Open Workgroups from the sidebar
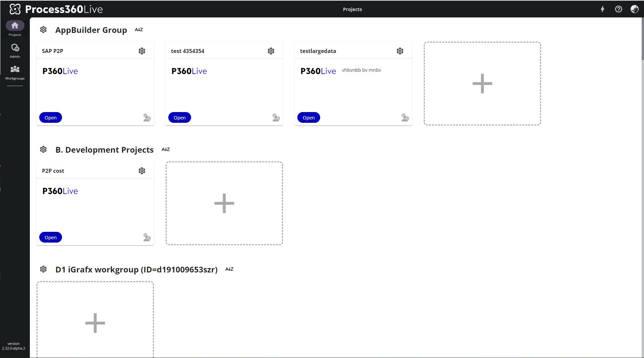This screenshot has width=644, height=358. (x=15, y=72)
